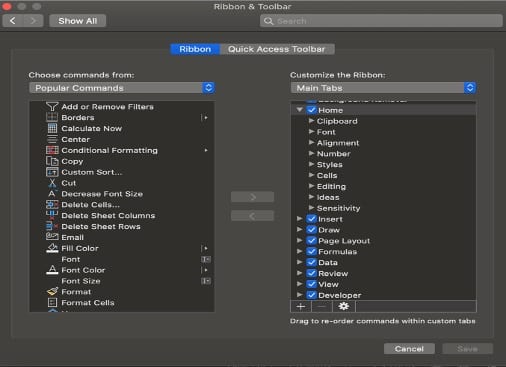This screenshot has height=367, width=506.
Task: Select the Add or Remove Filters funnel icon
Action: pyautogui.click(x=52, y=107)
